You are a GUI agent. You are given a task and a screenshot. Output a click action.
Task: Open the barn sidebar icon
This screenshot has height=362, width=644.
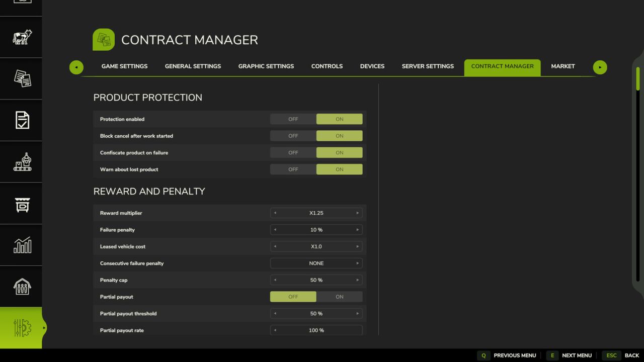[22, 287]
